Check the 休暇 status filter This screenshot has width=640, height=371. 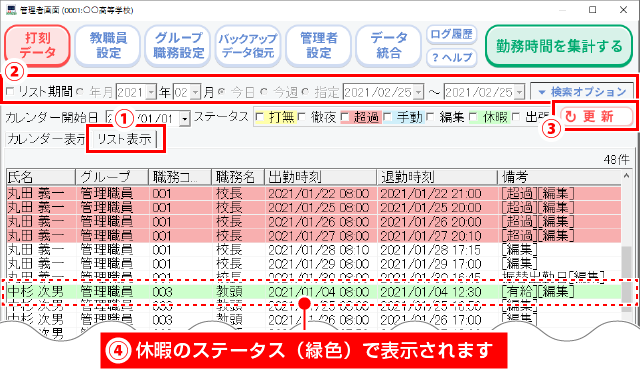pos(474,118)
